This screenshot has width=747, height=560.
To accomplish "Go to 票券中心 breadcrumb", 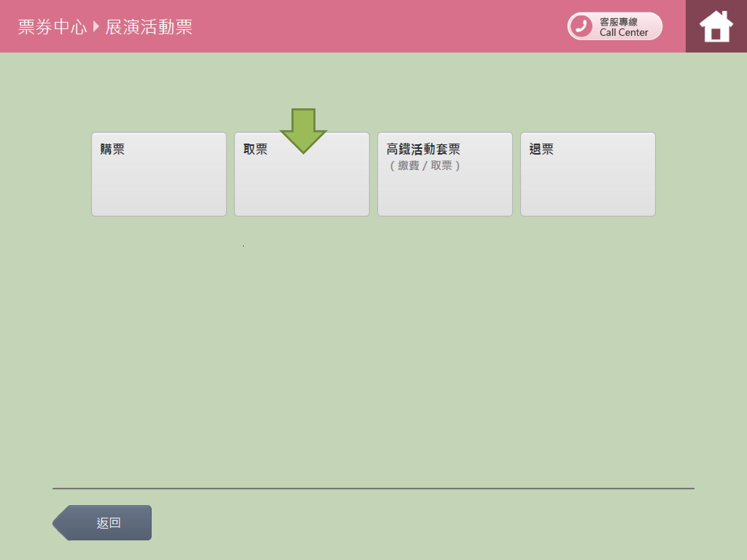I will (52, 27).
